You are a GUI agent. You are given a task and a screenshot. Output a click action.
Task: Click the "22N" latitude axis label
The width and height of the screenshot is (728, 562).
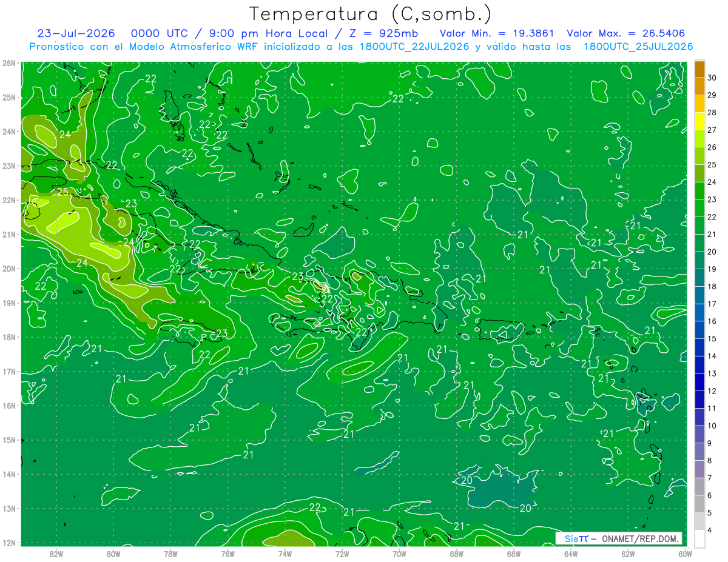coord(8,200)
